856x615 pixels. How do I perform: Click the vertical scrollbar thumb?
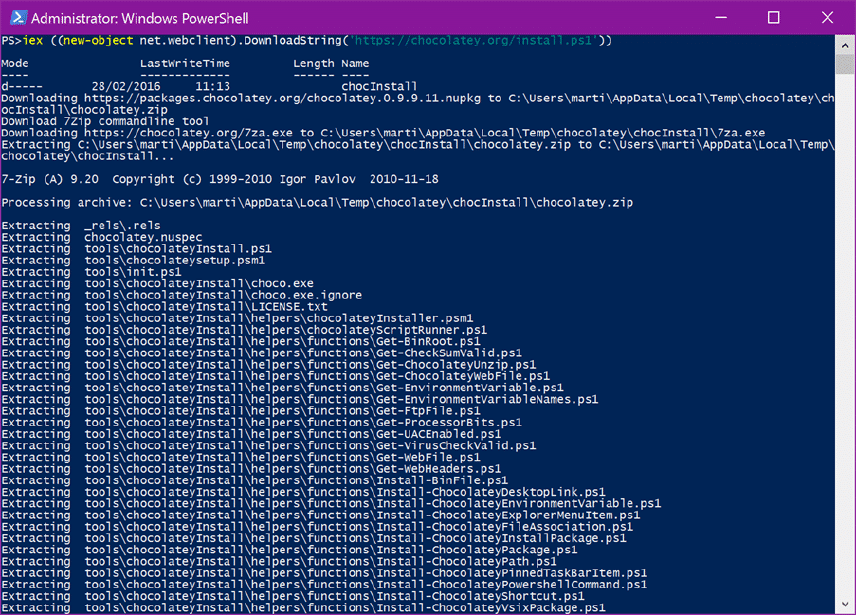point(845,64)
